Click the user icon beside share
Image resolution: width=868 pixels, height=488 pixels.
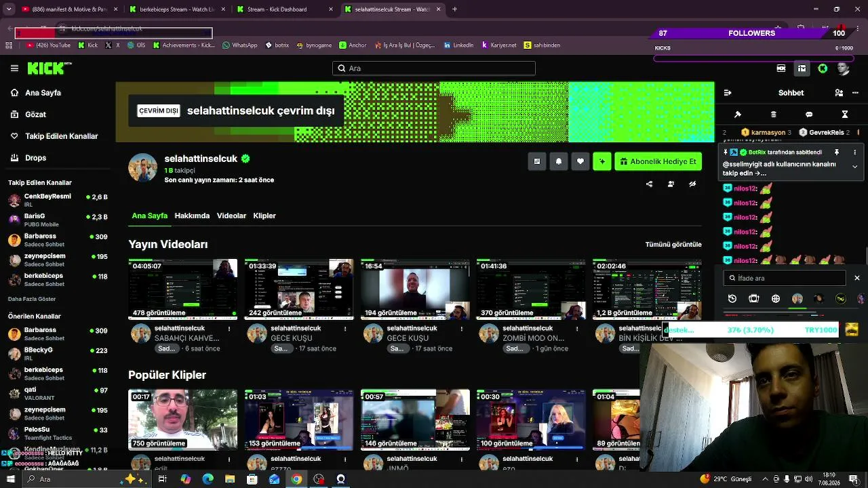(671, 184)
